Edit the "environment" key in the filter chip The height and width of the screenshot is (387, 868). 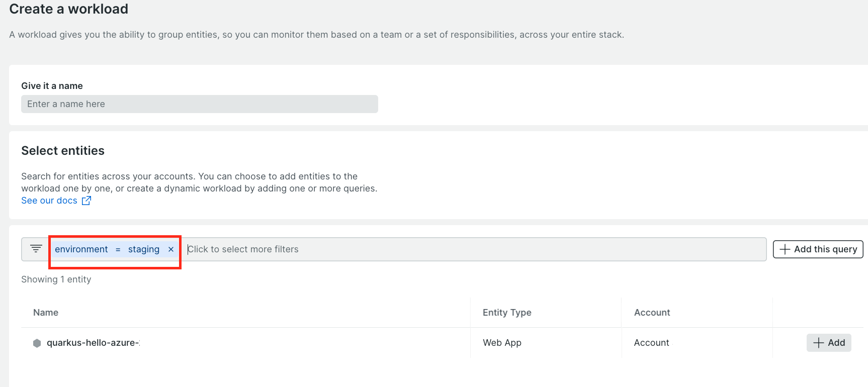[x=81, y=249]
